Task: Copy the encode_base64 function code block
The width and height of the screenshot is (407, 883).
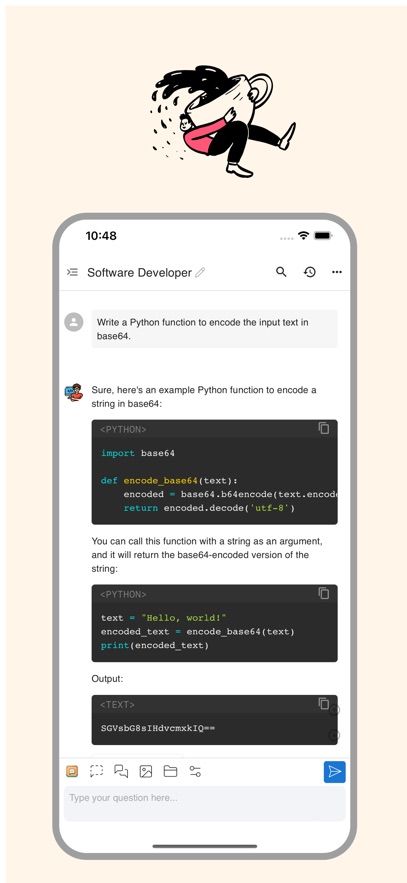Action: [324, 428]
